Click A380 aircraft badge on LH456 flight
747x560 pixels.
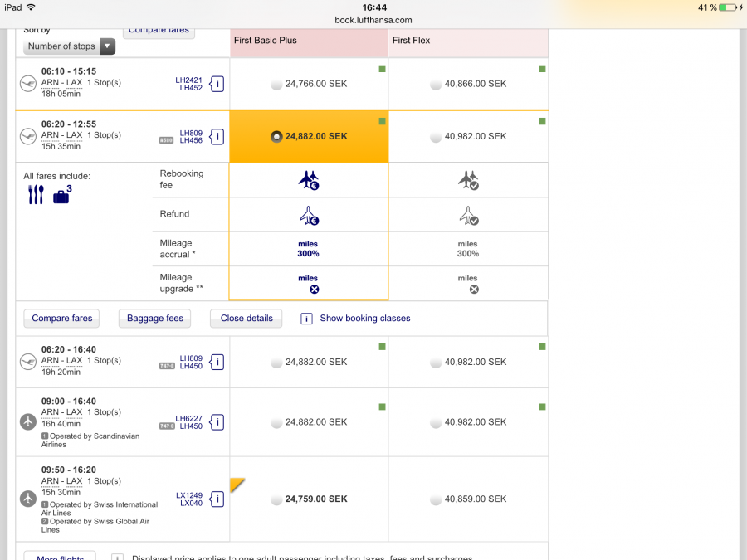[x=166, y=140]
